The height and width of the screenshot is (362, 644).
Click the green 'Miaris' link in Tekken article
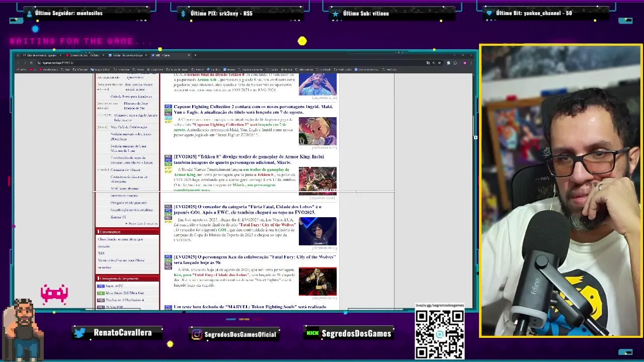pos(238,185)
